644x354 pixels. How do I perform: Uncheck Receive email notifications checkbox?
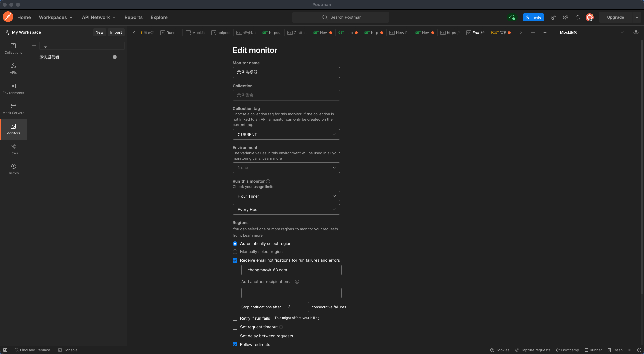tap(235, 260)
